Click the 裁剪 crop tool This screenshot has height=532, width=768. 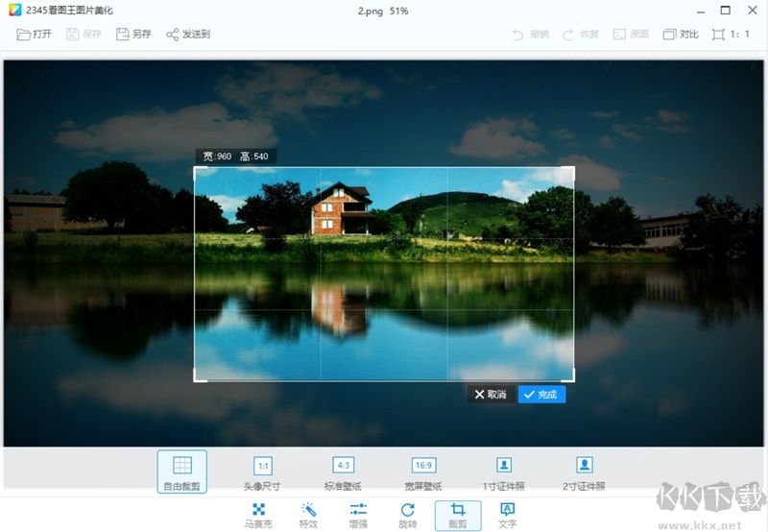(x=458, y=514)
